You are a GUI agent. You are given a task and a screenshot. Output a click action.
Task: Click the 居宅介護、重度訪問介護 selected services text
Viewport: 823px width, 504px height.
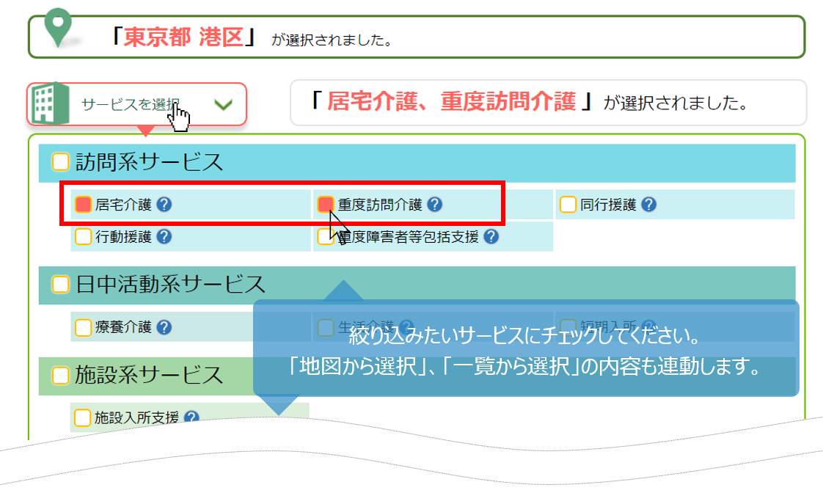[x=451, y=101]
